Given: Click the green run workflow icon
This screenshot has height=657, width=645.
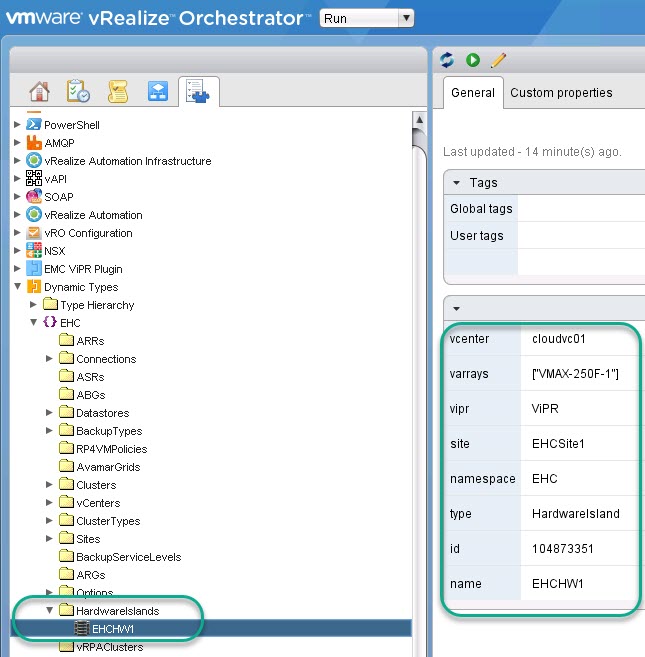Looking at the screenshot, I should (472, 61).
